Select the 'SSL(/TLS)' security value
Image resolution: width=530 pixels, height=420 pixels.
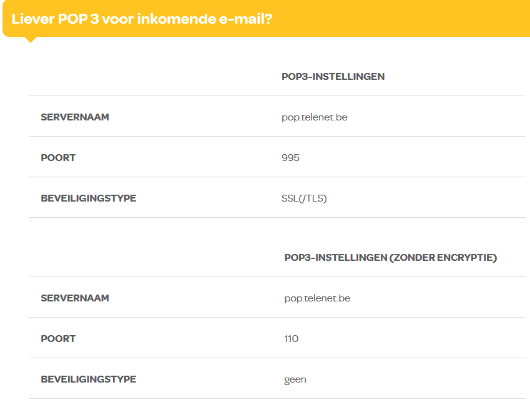[x=304, y=198]
